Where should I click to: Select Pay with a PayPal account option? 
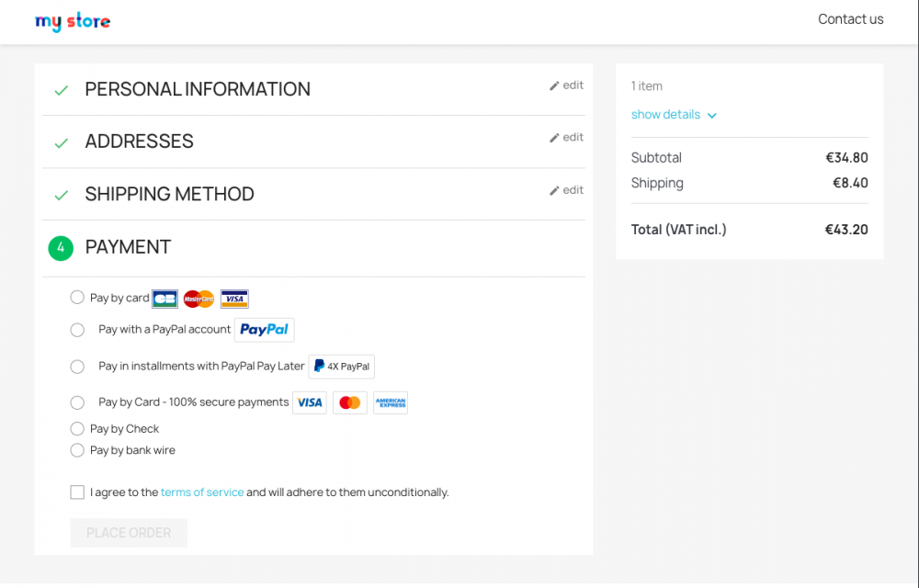77,330
